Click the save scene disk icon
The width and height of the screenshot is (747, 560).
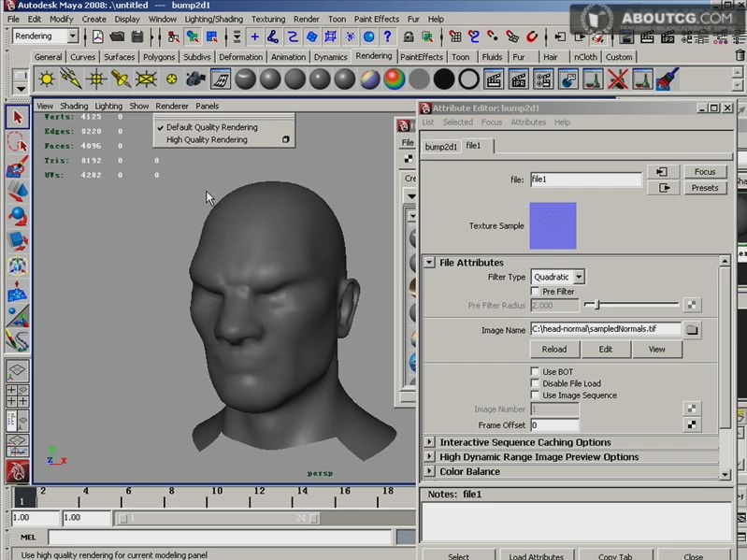pos(137,36)
